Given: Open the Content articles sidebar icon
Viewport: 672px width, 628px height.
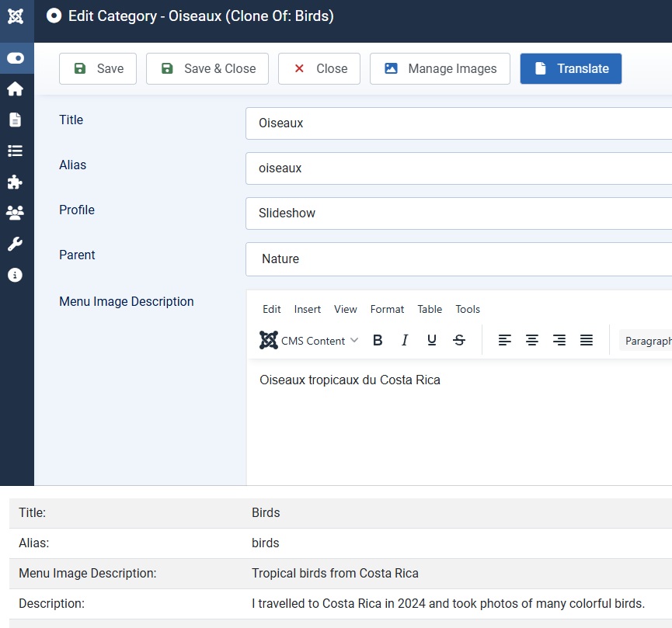Looking at the screenshot, I should 15,120.
